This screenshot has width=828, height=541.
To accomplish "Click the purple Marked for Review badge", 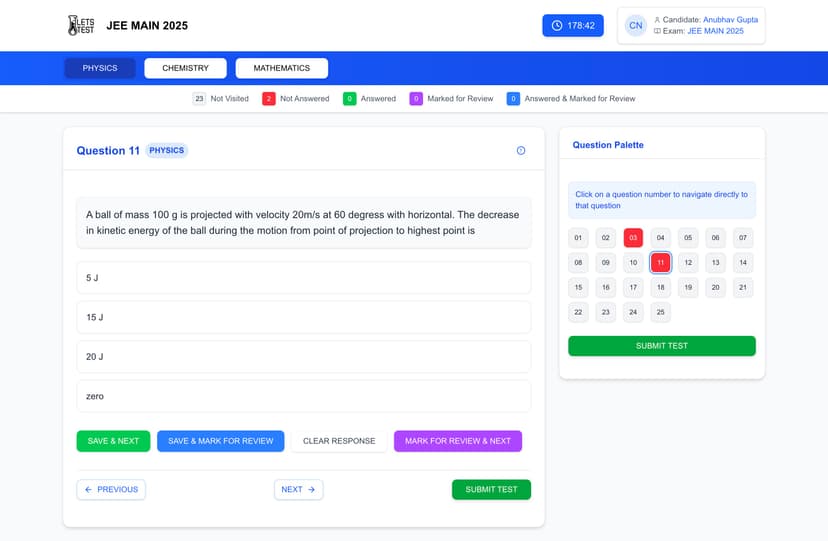I will [x=416, y=98].
